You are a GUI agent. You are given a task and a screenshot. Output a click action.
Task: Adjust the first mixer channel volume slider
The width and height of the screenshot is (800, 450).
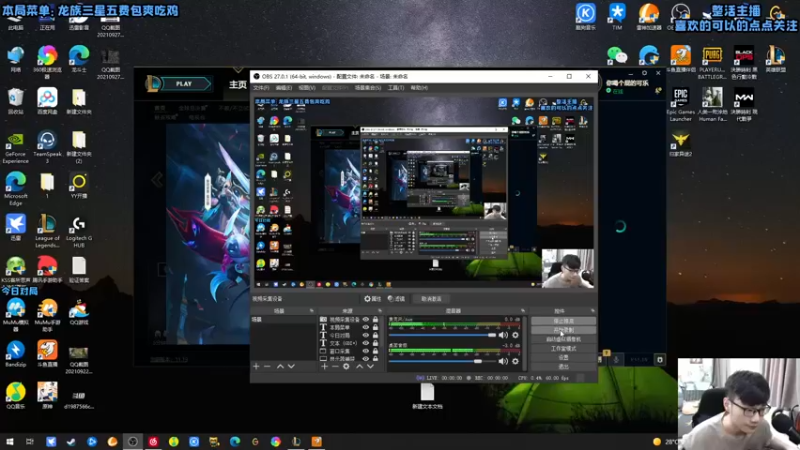tap(442, 335)
